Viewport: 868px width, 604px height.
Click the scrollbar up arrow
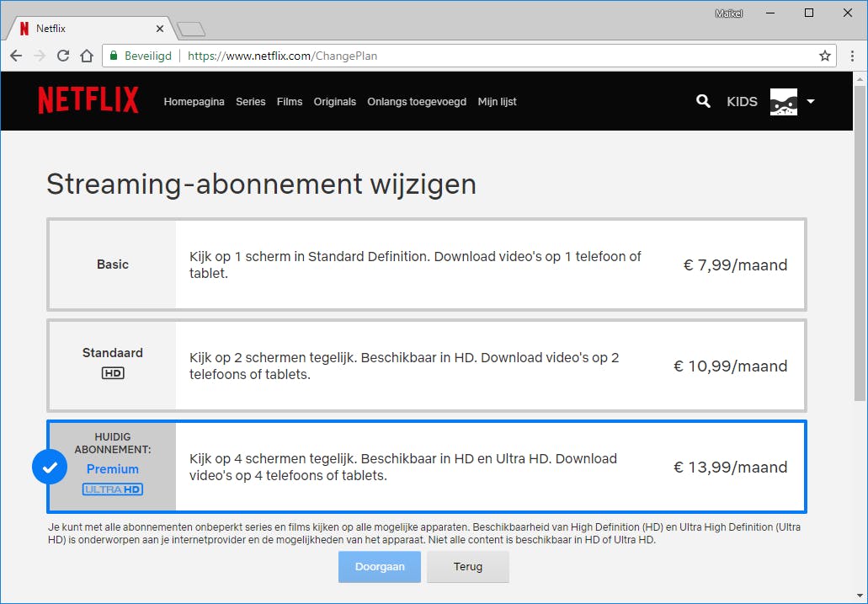(860, 79)
